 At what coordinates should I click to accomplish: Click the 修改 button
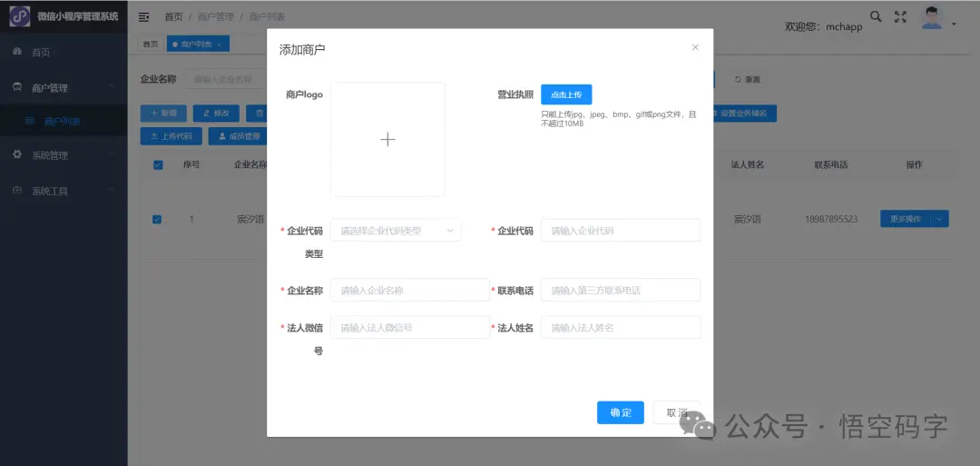tap(216, 114)
